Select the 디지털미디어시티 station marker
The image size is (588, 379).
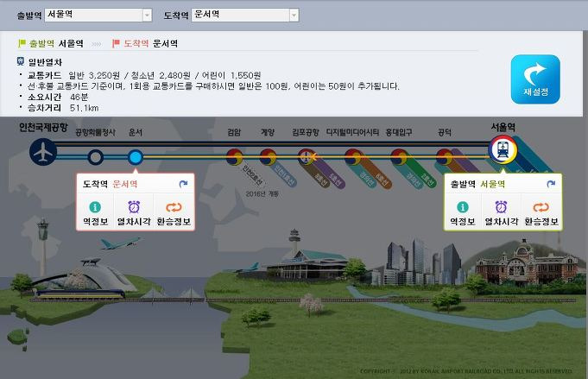point(353,157)
